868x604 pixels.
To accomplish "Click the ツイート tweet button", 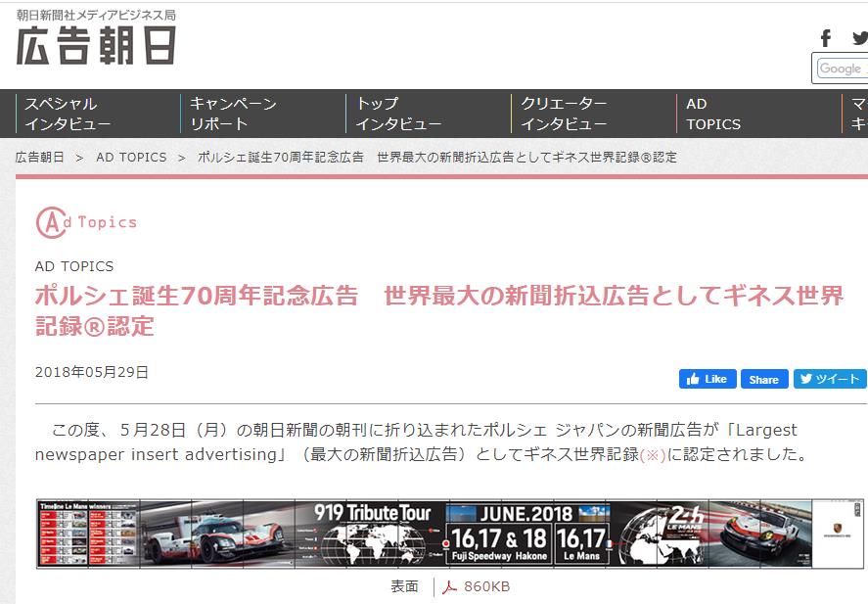I will tap(829, 379).
